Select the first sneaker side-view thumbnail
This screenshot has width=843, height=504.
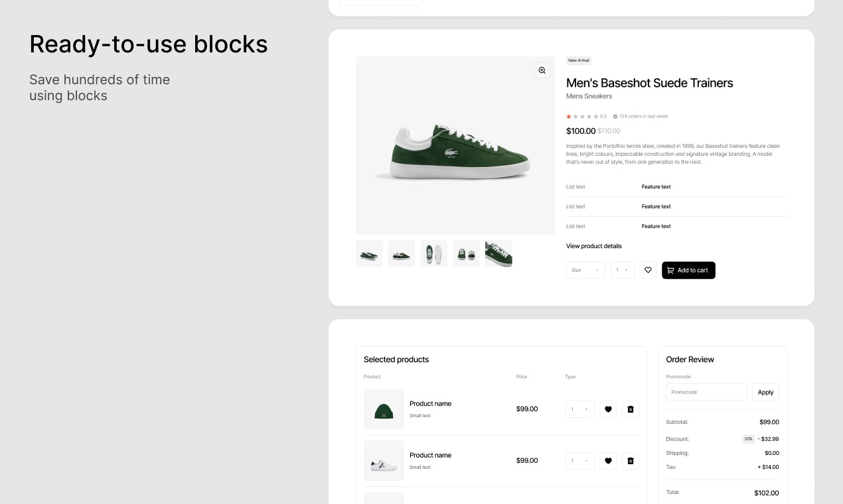(x=369, y=253)
